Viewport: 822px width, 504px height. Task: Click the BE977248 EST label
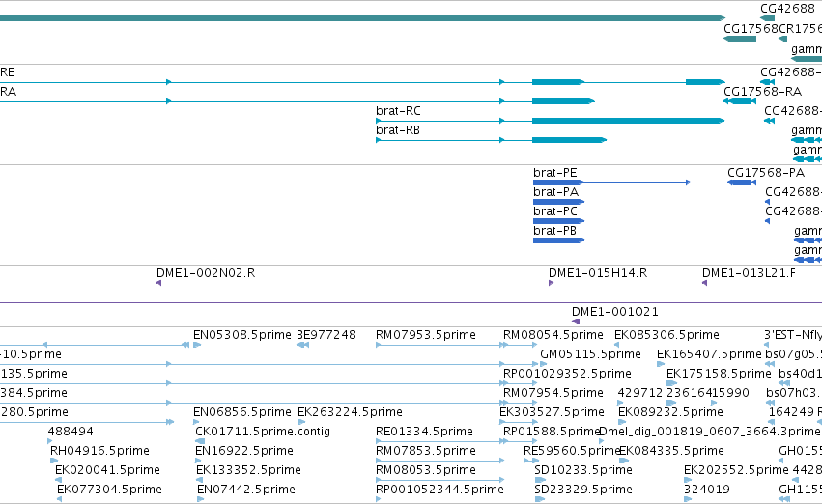[x=326, y=335]
